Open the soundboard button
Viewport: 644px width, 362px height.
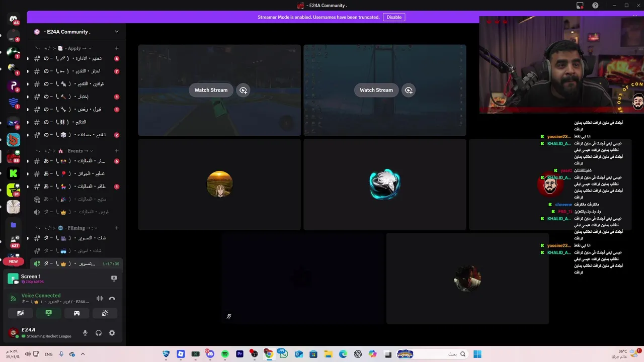pyautogui.click(x=105, y=313)
